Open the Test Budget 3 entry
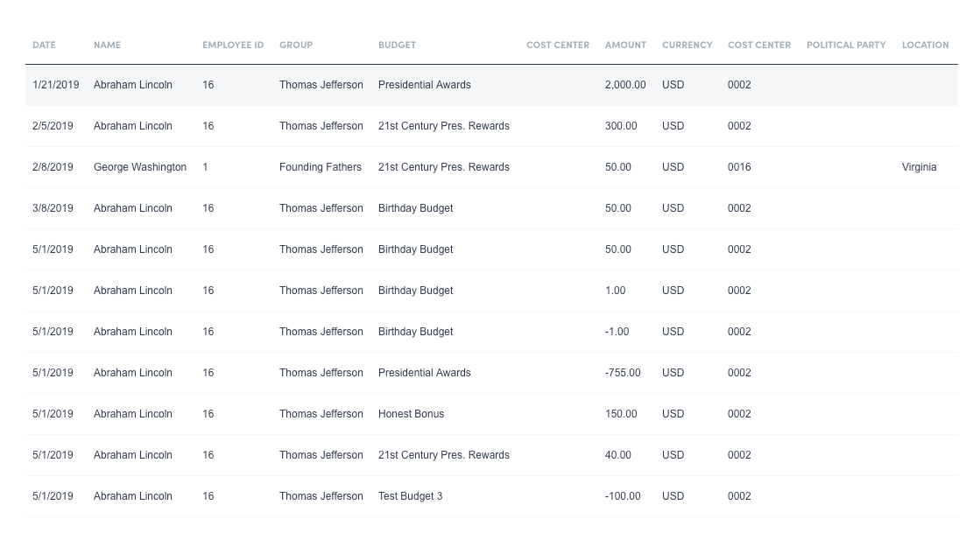Image resolution: width=980 pixels, height=540 pixels. [410, 495]
